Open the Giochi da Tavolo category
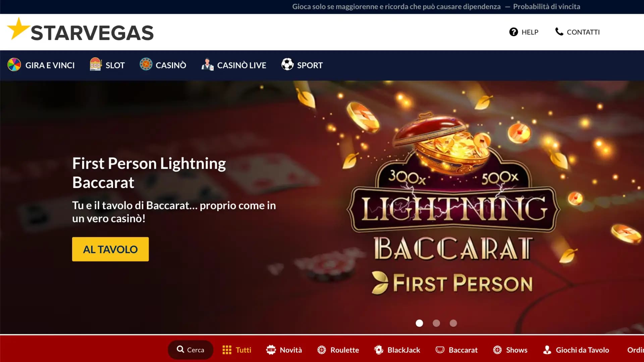Image resolution: width=644 pixels, height=362 pixels. point(576,350)
